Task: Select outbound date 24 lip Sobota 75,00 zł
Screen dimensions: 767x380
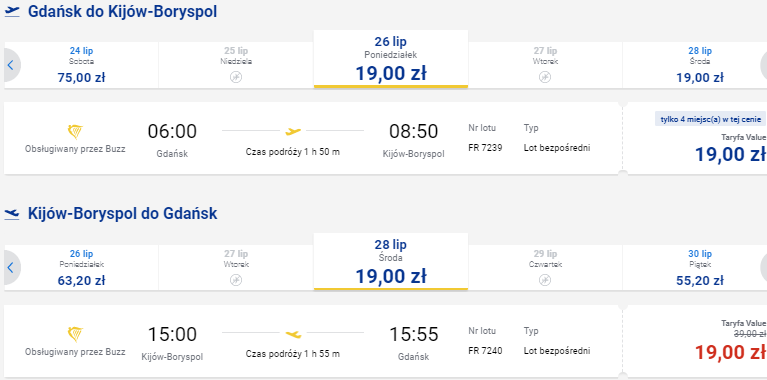Action: [82, 65]
